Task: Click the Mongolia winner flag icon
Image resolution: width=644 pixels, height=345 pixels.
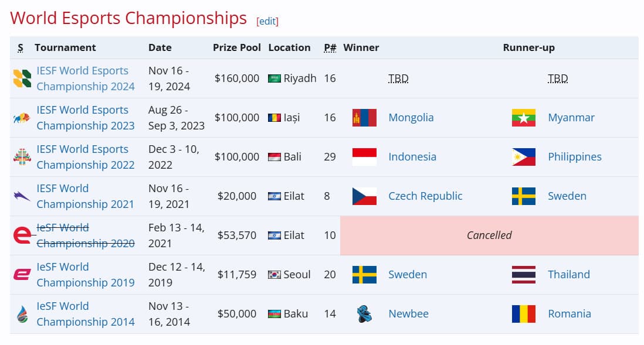Action: (364, 117)
